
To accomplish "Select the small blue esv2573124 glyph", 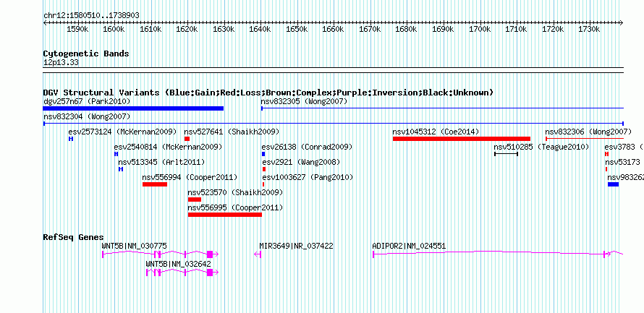I will point(71,139).
